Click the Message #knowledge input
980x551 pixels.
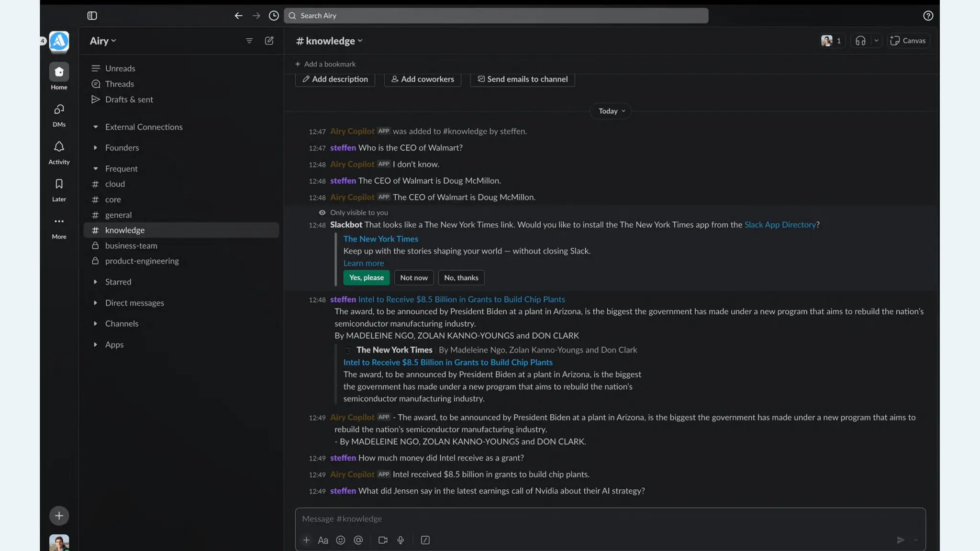610,519
